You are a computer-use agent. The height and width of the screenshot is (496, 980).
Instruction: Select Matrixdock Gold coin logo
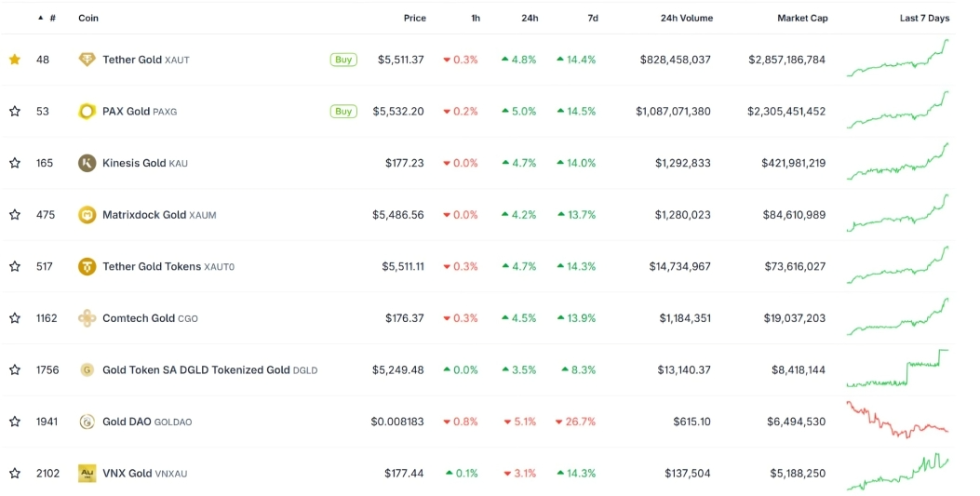tap(87, 214)
